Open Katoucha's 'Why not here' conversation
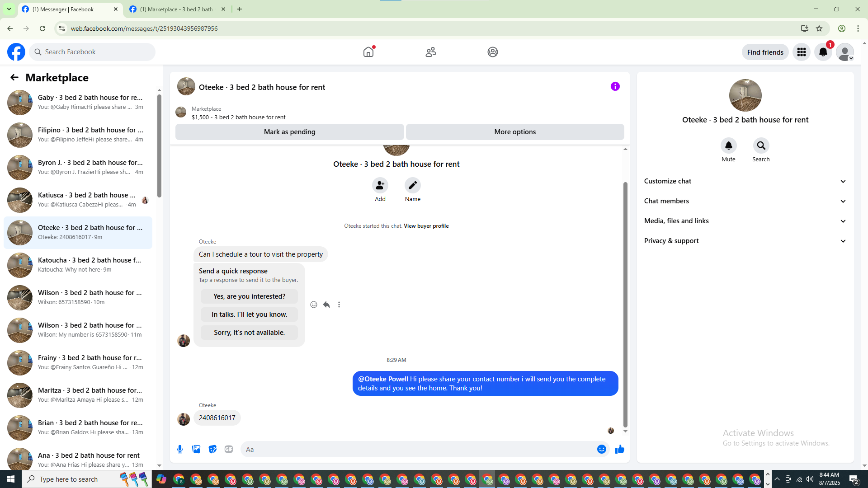Screen dimensions: 868x488 [78, 265]
